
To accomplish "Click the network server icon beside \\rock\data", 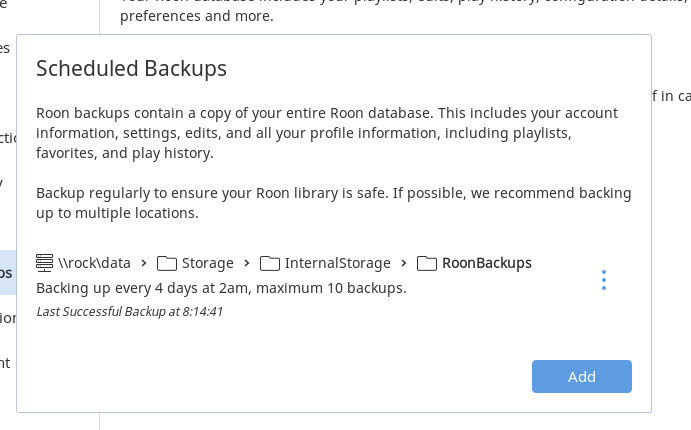I will (45, 263).
